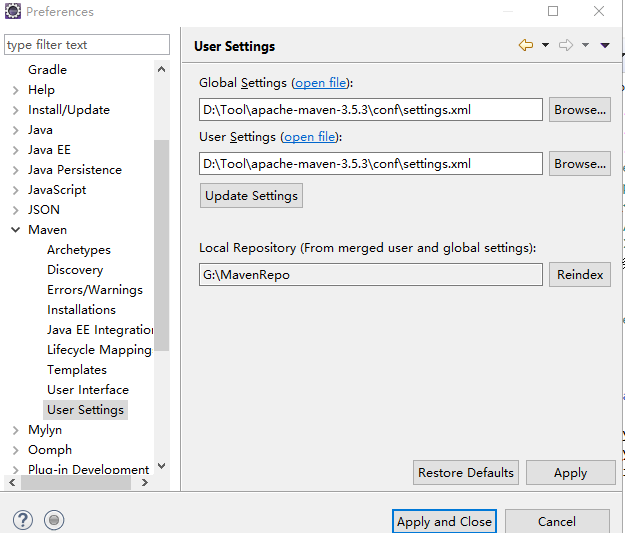The width and height of the screenshot is (625, 533).
Task: Click the Reindex button
Action: tap(579, 274)
